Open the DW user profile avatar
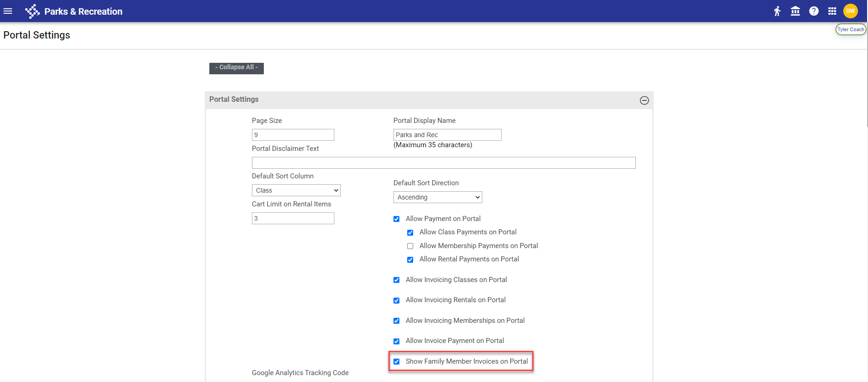Image resolution: width=868 pixels, height=382 pixels. 851,11
